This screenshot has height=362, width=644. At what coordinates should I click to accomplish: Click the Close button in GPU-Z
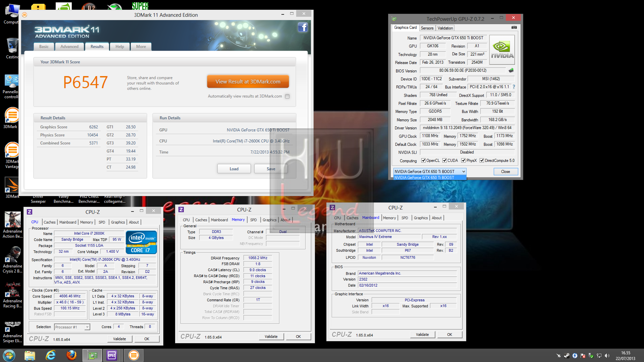click(505, 172)
